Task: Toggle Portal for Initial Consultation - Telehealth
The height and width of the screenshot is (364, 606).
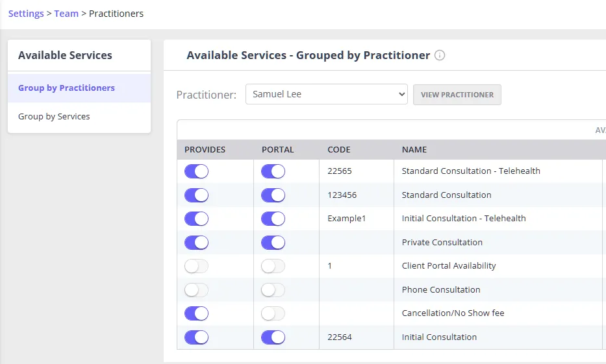Action: [x=273, y=219]
